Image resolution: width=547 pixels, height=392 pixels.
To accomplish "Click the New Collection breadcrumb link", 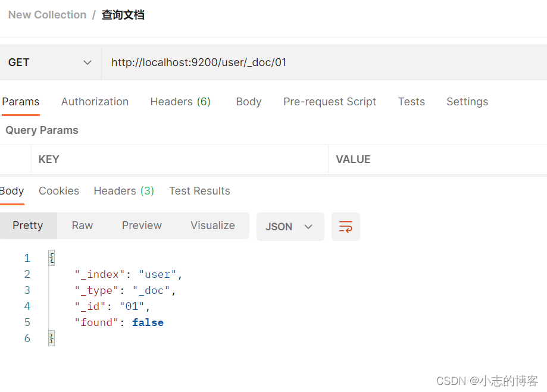I will 47,15.
